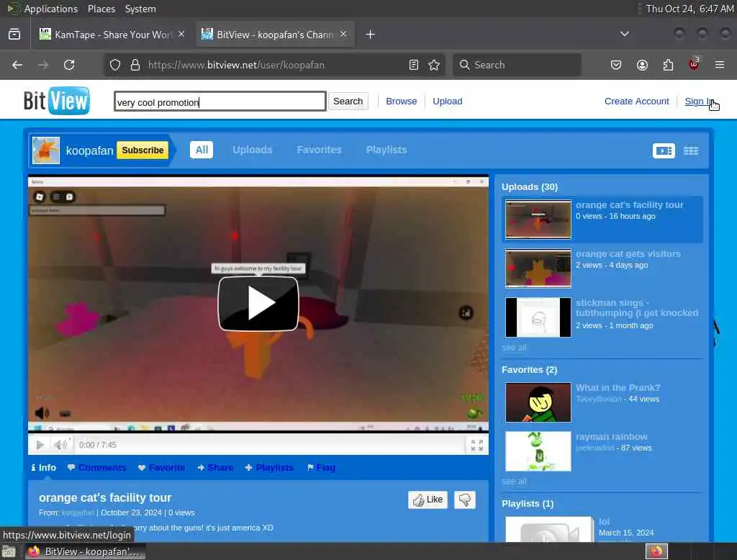
Task: Open stickman sings tubthumping video thumbnail
Action: (538, 317)
